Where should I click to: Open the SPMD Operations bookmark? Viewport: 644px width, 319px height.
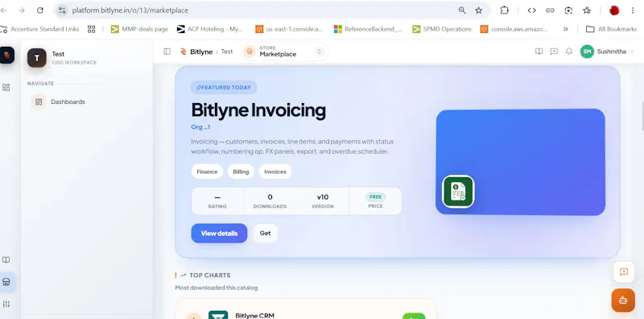[x=442, y=29]
